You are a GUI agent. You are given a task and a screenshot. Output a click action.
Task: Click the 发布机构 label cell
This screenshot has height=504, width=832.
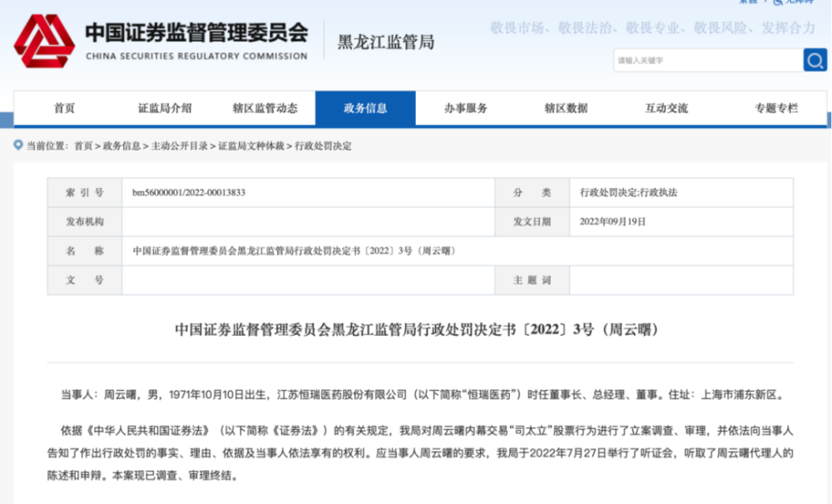85,222
